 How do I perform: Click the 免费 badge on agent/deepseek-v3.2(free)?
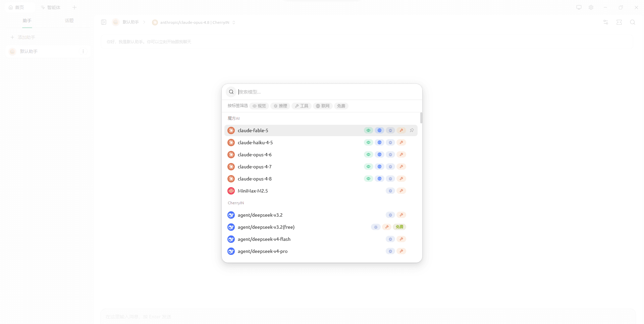(399, 227)
